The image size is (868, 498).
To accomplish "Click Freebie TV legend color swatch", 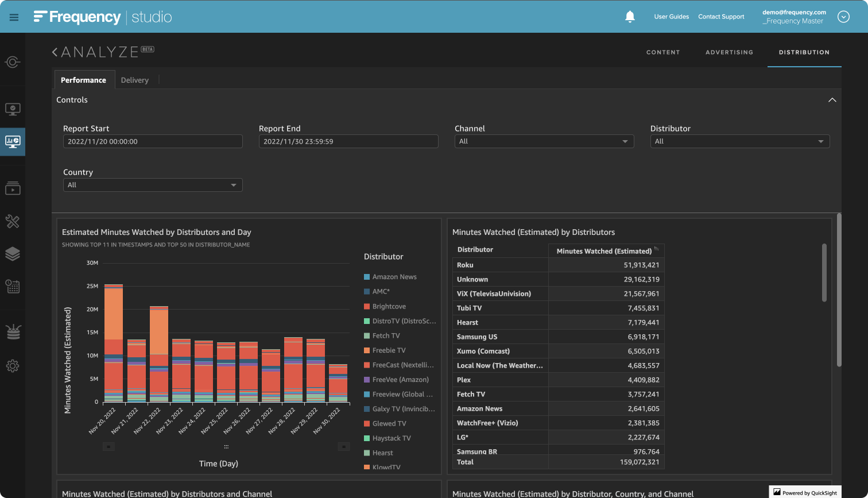I will click(x=367, y=350).
